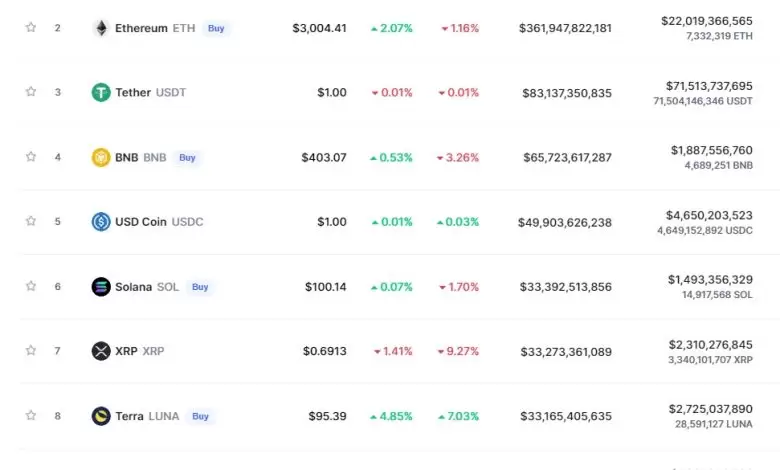This screenshot has width=780, height=470.
Task: Click the Terra LUNA logo icon
Action: (x=101, y=416)
